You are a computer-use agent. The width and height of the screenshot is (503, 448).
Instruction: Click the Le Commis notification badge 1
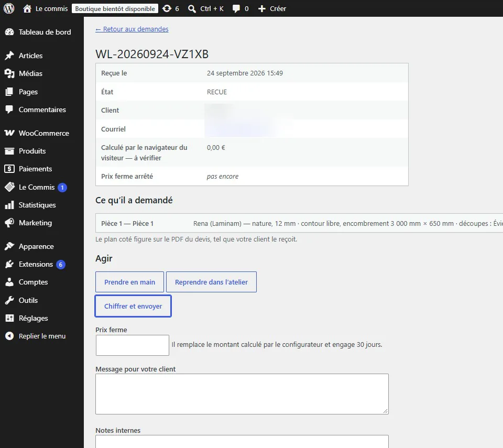(x=62, y=188)
